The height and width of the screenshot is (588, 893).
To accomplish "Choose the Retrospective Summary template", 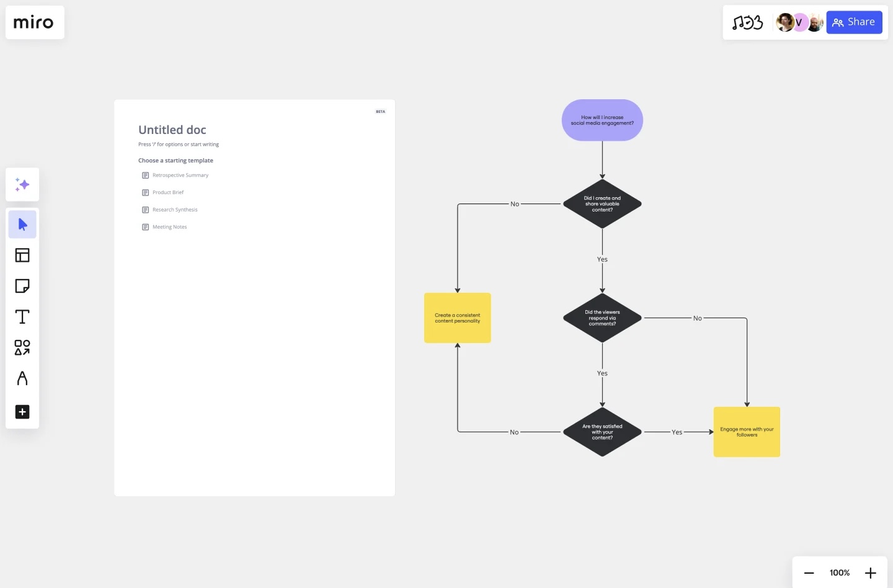I will [x=180, y=175].
